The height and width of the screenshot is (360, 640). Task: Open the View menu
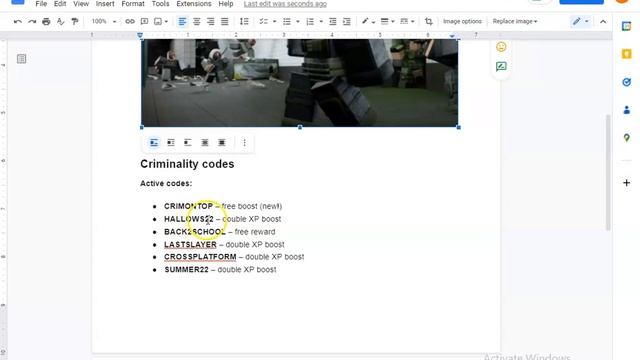tap(81, 4)
